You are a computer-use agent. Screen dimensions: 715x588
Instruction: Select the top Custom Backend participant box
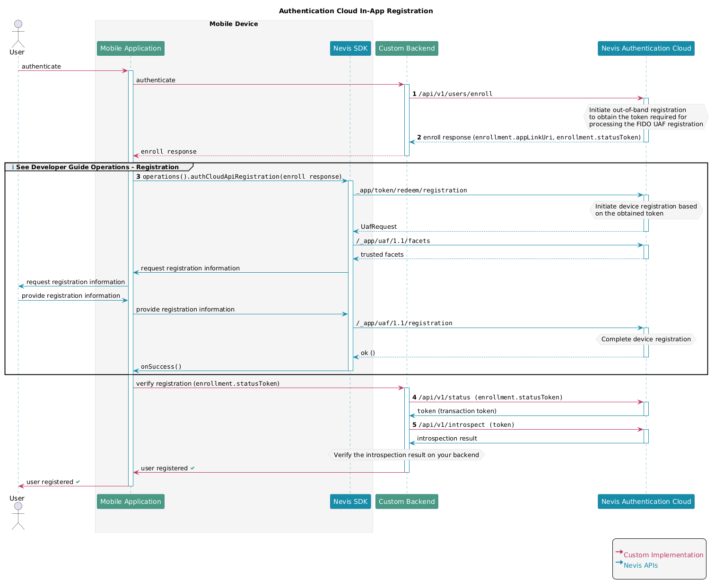(407, 48)
